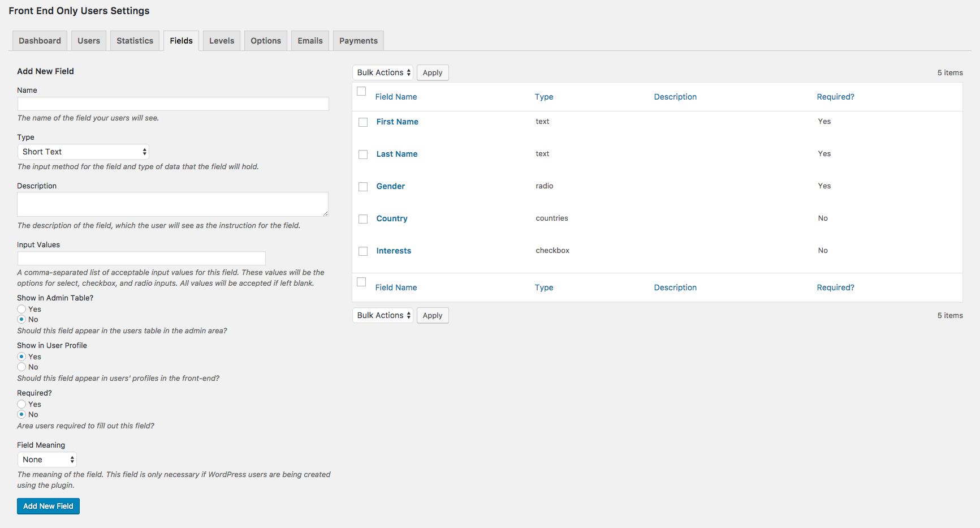The height and width of the screenshot is (528, 980).
Task: Open the Type dropdown showing Short Text
Action: tap(83, 151)
